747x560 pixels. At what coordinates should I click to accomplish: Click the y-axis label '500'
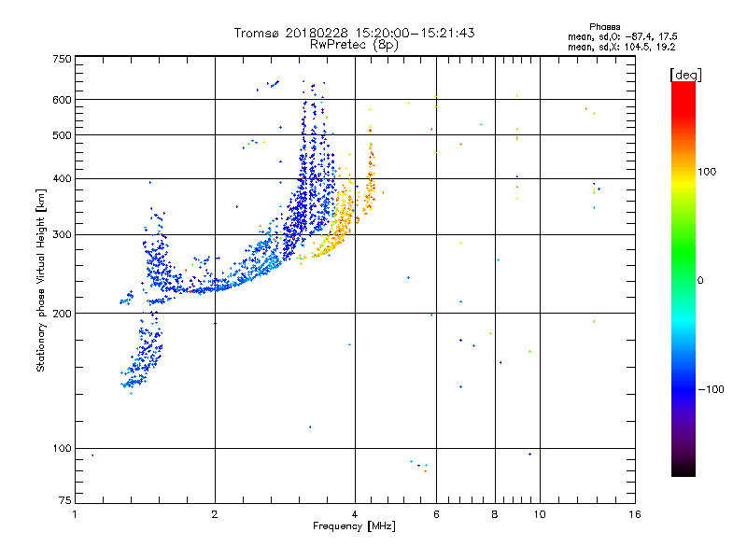pyautogui.click(x=62, y=135)
